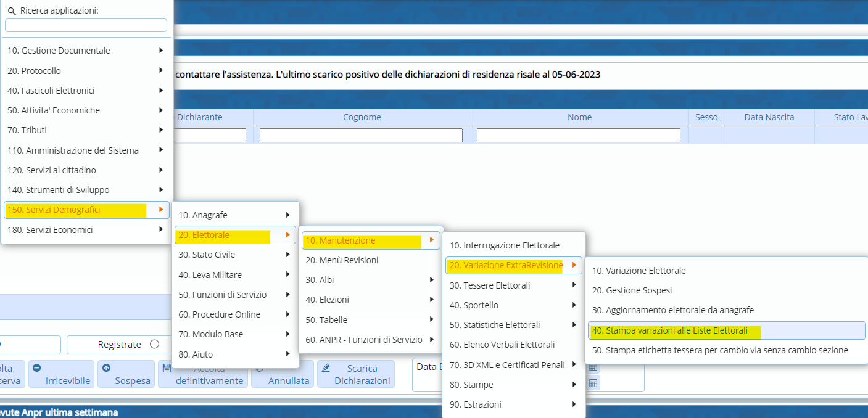Open the lower calendar date picker icon
868x418 pixels.
point(593,383)
